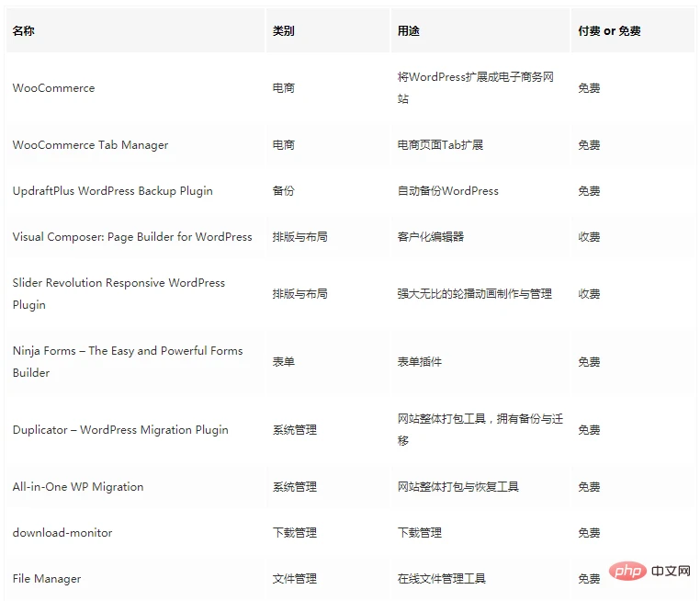Select the 自动备份WordPress description
700x601 pixels.
pos(447,191)
